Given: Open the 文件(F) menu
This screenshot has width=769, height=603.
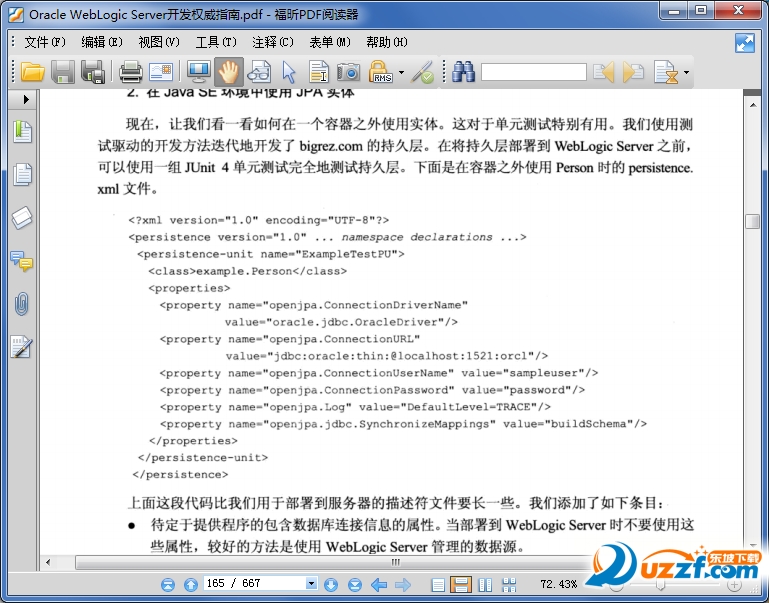Looking at the screenshot, I should pyautogui.click(x=45, y=42).
